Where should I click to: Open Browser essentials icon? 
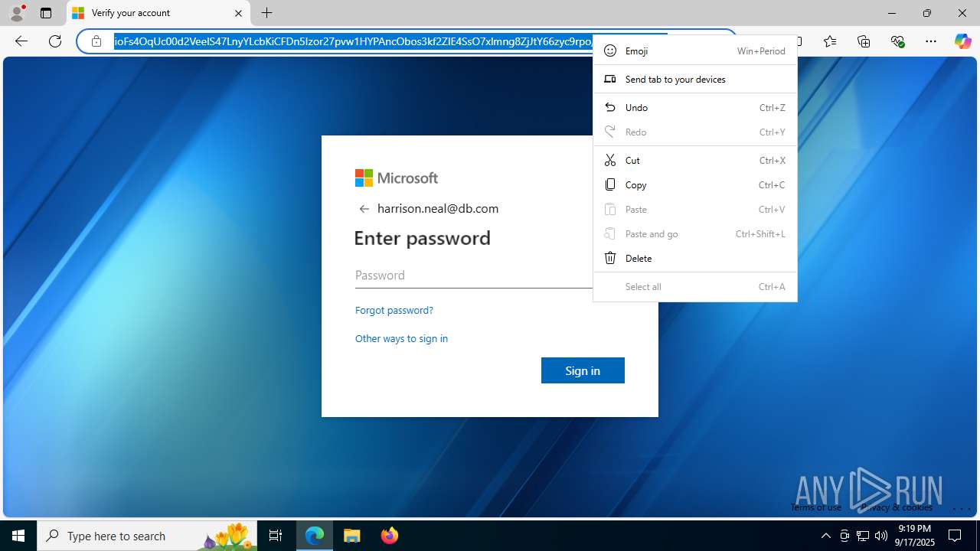(x=897, y=41)
